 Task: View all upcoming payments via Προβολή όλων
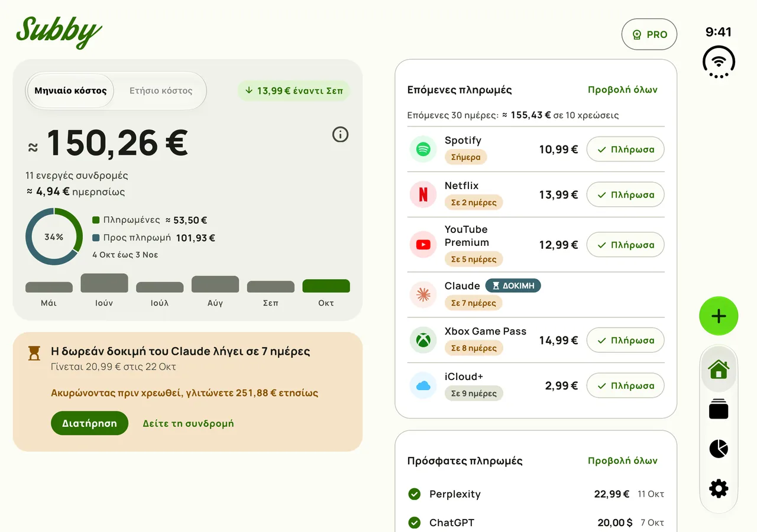coord(623,90)
